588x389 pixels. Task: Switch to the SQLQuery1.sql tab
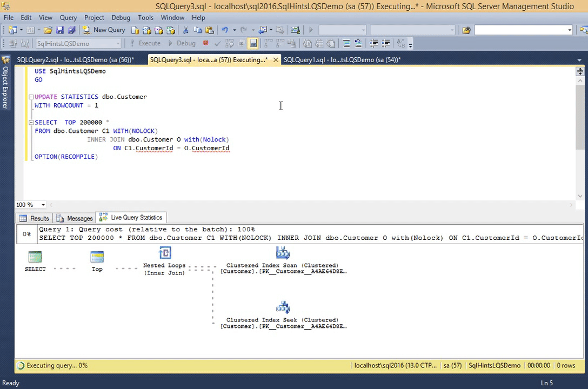pyautogui.click(x=342, y=60)
